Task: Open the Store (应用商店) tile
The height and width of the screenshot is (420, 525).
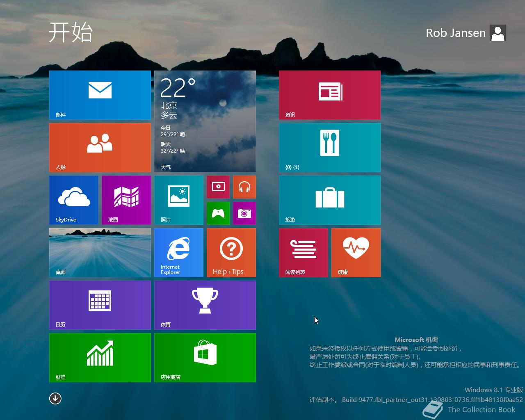Action: coord(205,358)
